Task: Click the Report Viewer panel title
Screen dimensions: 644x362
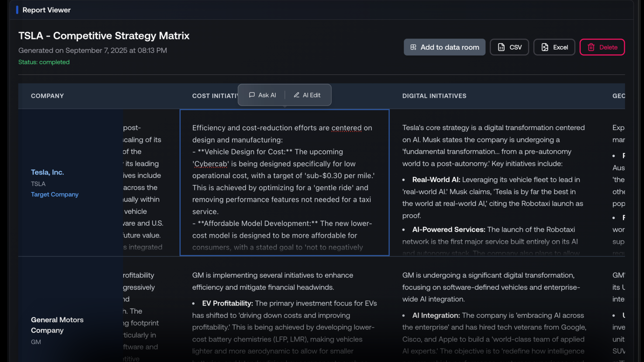Action: 47,10
